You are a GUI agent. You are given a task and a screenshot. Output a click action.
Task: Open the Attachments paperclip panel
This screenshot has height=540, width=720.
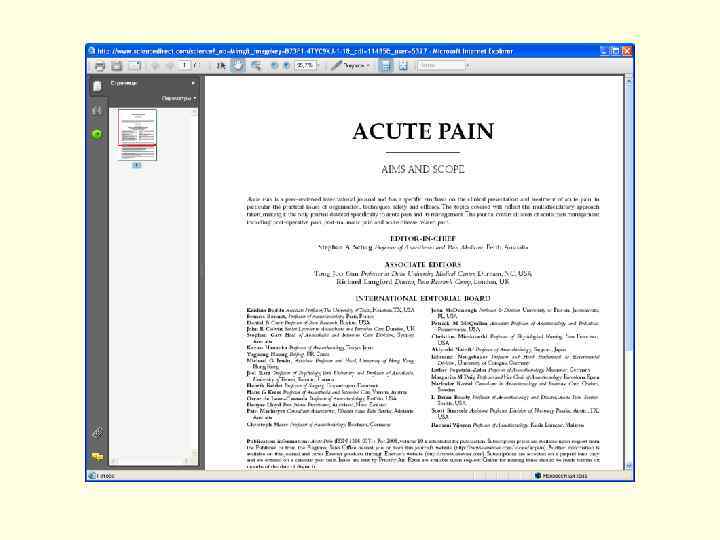point(97,433)
